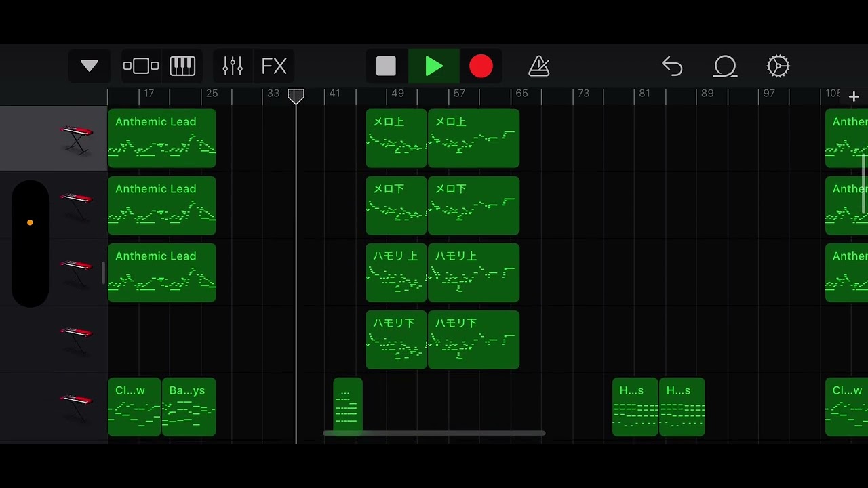868x488 pixels.
Task: Select third-track Anthemic Lead region at bar 17
Action: [162, 272]
